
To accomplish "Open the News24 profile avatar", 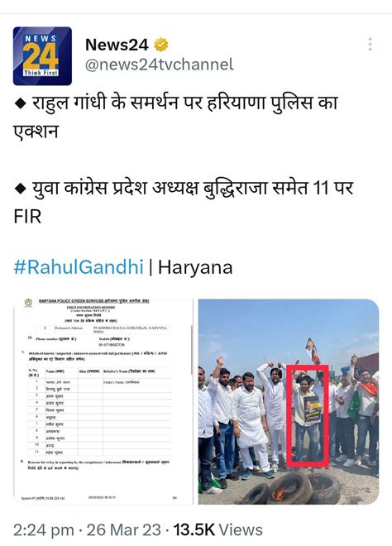I will click(42, 56).
